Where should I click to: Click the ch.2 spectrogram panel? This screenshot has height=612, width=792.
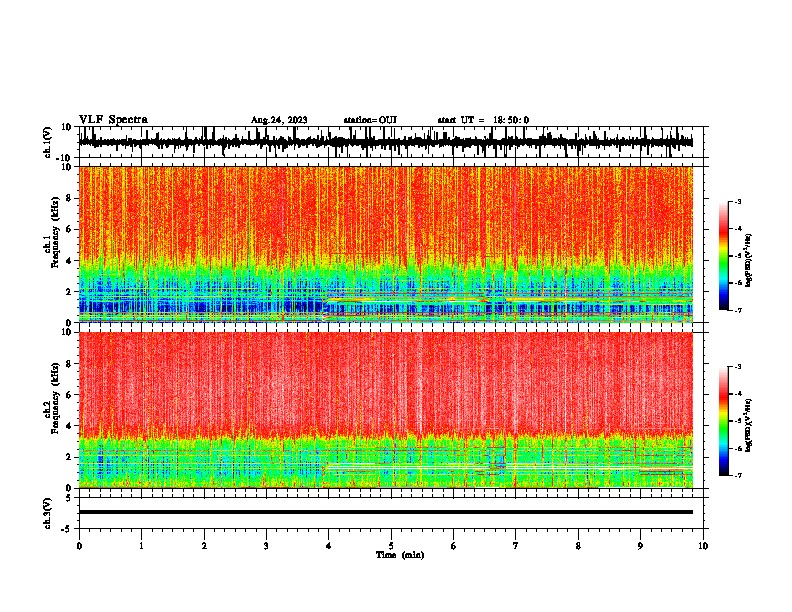386,410
